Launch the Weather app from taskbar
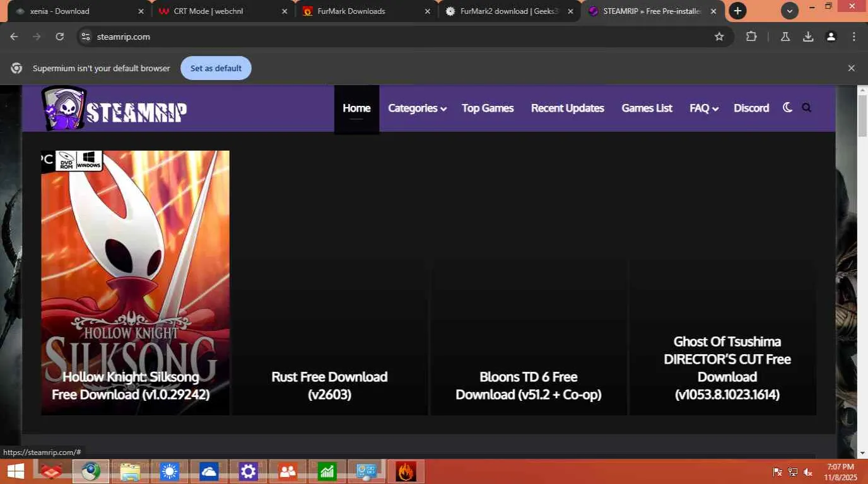This screenshot has width=868, height=484. pos(169,471)
